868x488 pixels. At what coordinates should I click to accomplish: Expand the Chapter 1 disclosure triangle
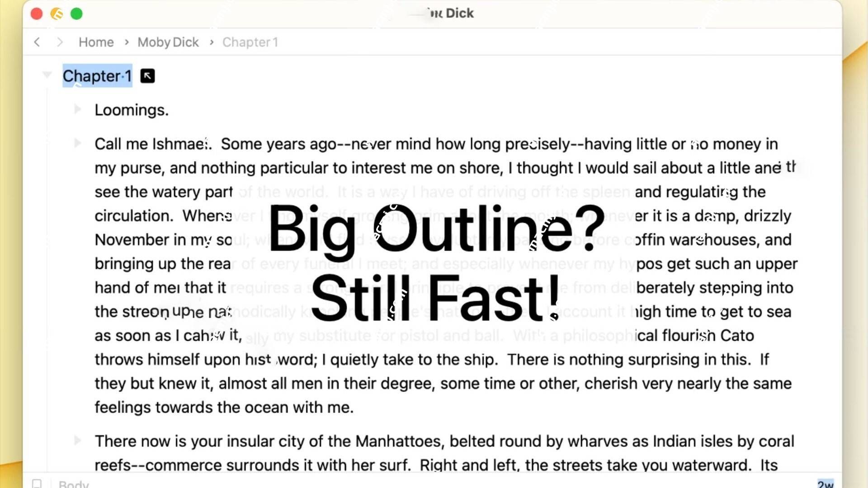[x=47, y=75]
